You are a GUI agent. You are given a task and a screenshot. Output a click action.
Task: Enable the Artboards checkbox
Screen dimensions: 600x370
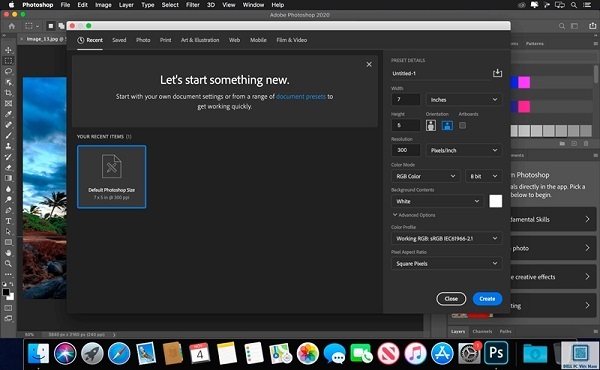pos(462,126)
